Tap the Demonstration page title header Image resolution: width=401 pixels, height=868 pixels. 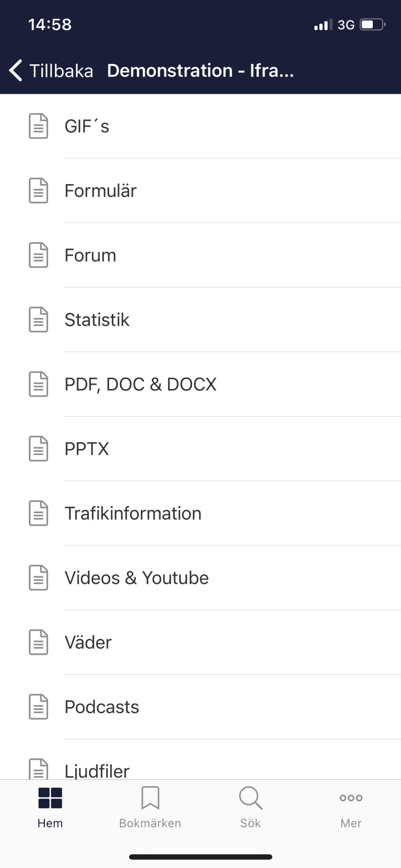coord(200,70)
